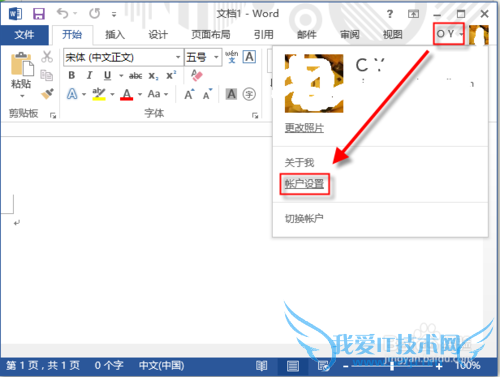The height and width of the screenshot is (377, 500).
Task: Toggle superscript x²
Action: [x=171, y=76]
